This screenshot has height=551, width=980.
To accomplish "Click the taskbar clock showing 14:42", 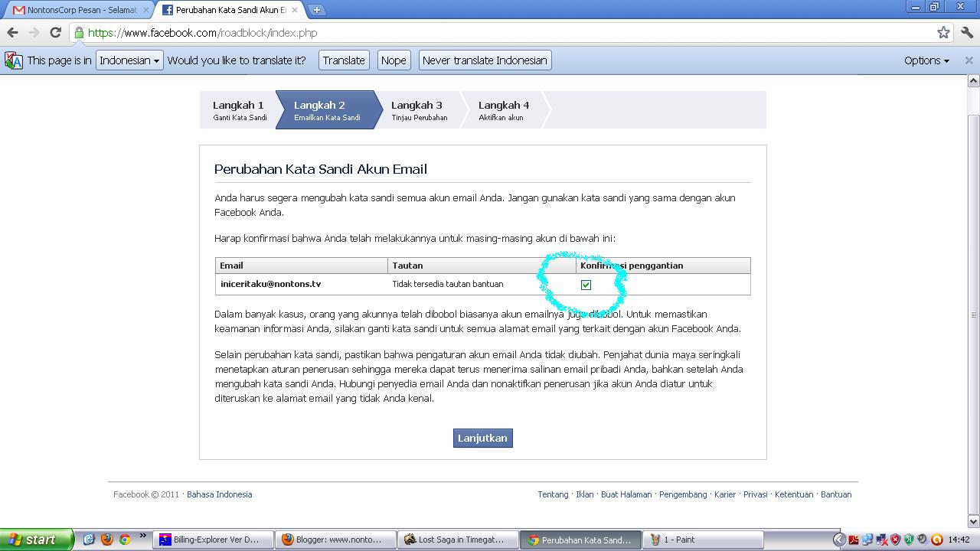I will coord(959,540).
